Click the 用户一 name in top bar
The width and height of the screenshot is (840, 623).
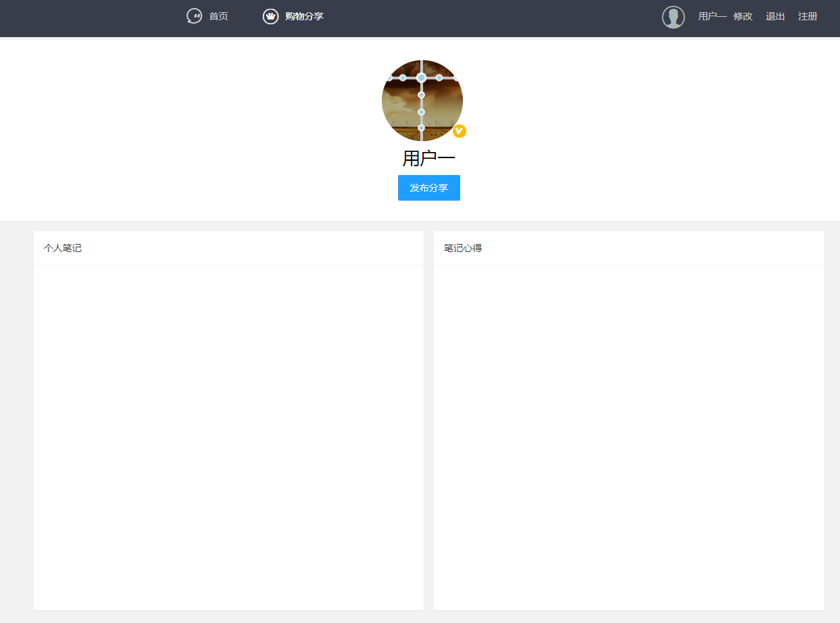point(712,16)
